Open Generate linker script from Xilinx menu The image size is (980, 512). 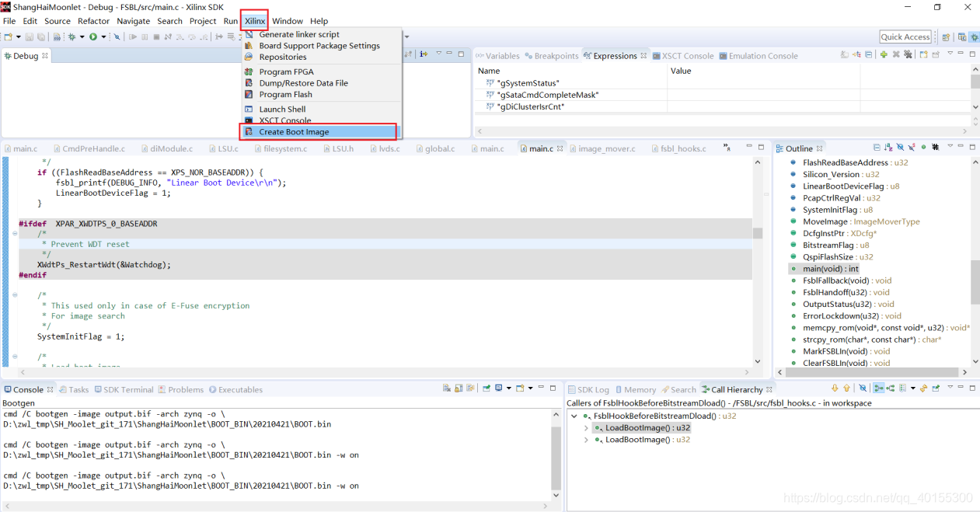coord(299,34)
